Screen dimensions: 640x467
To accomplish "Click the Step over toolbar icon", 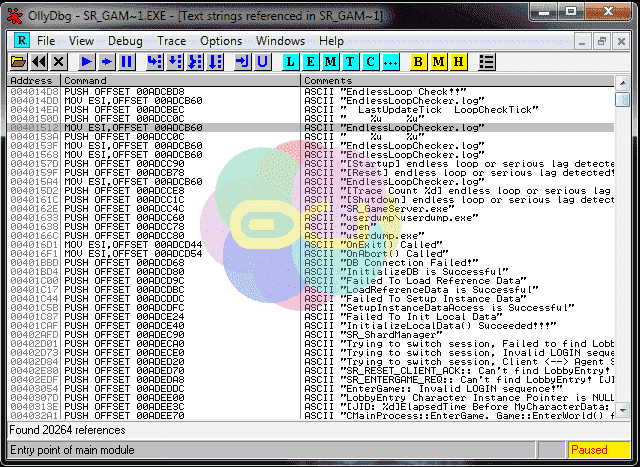I will (175, 62).
